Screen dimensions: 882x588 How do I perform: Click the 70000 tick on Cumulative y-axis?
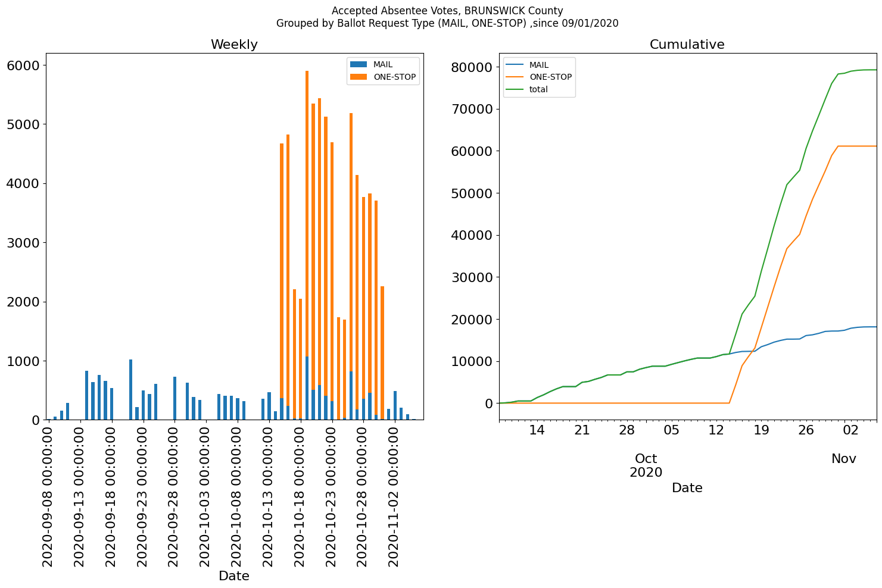(472, 109)
